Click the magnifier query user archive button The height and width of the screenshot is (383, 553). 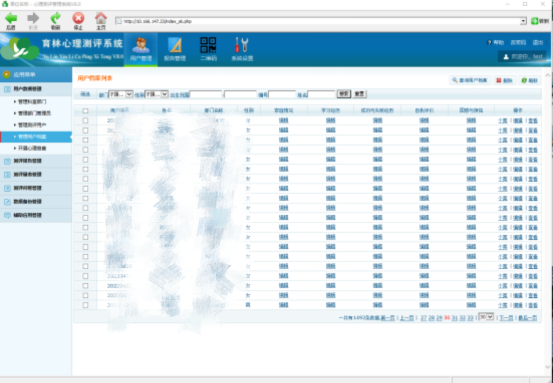(470, 80)
